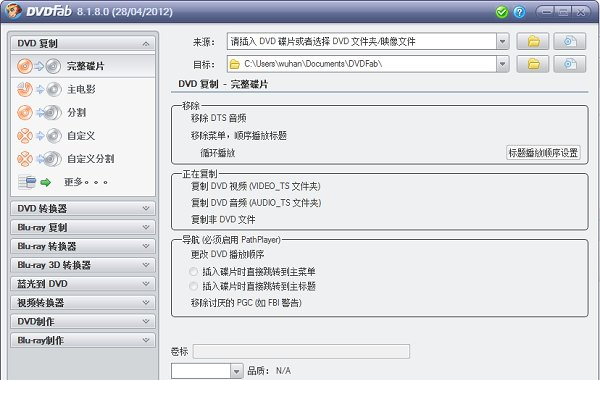
Task: Expand the DVD 转换器 section
Action: (83, 209)
